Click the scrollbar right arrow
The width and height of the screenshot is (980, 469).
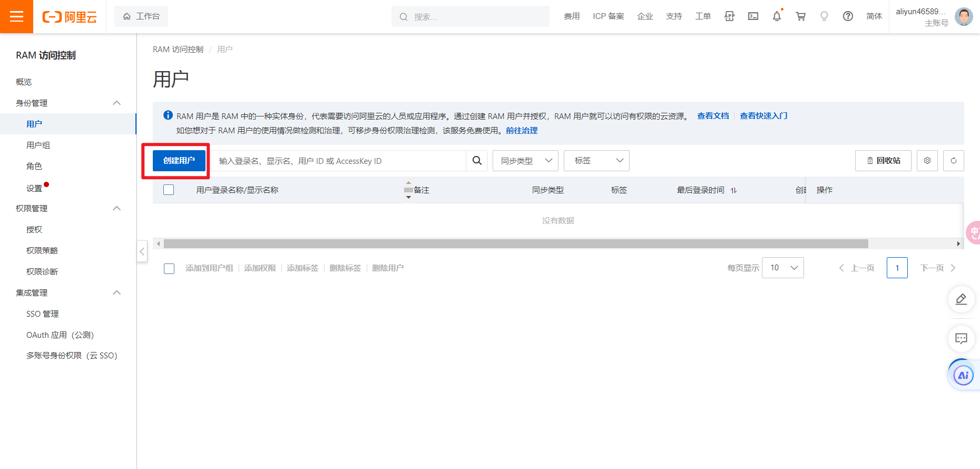[958, 243]
